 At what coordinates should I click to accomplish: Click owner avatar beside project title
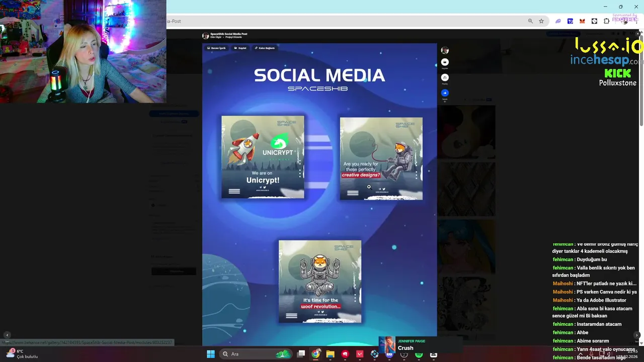pyautogui.click(x=205, y=36)
